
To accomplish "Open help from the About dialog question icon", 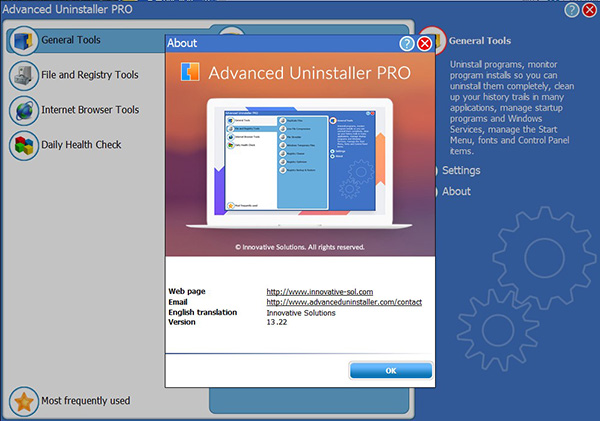I will tap(406, 44).
